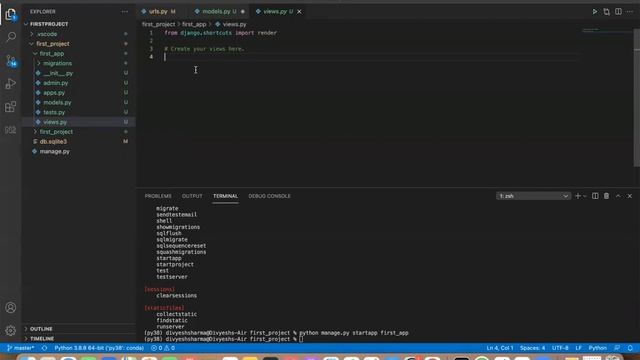640x360 pixels.
Task: Open the PROBLEMS panel tab
Action: (x=158, y=196)
